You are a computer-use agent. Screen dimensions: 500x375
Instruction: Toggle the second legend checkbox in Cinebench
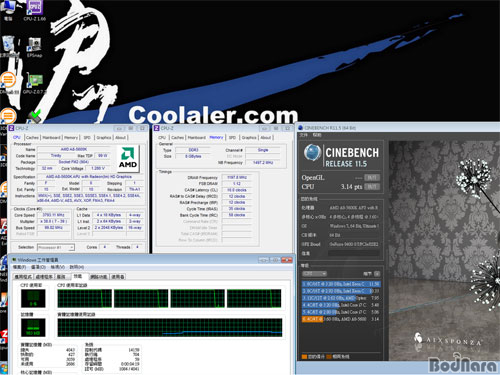tap(329, 357)
